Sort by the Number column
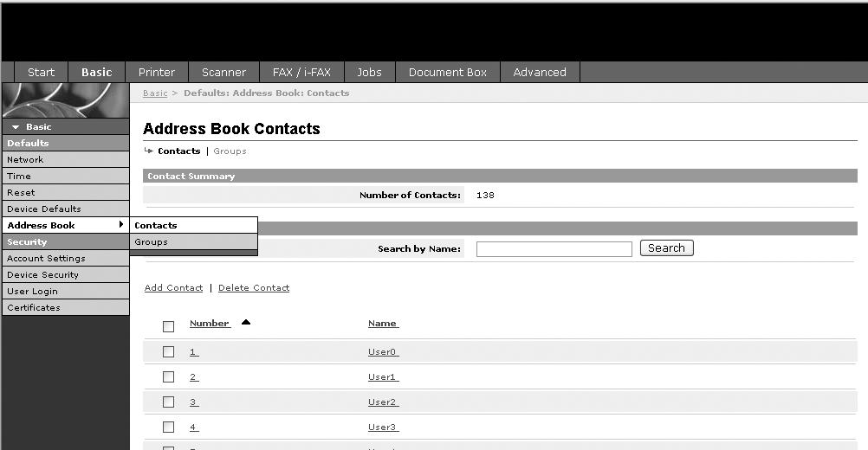This screenshot has width=868, height=450. click(x=210, y=324)
